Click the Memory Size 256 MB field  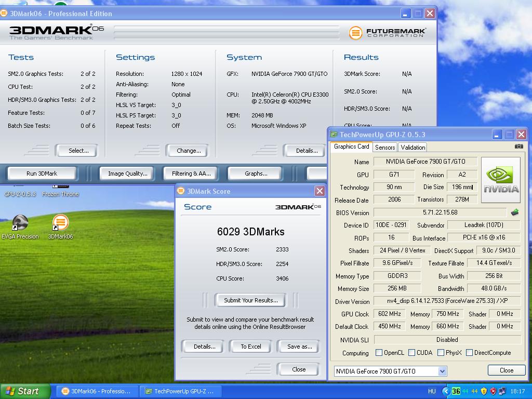pyautogui.click(x=397, y=288)
